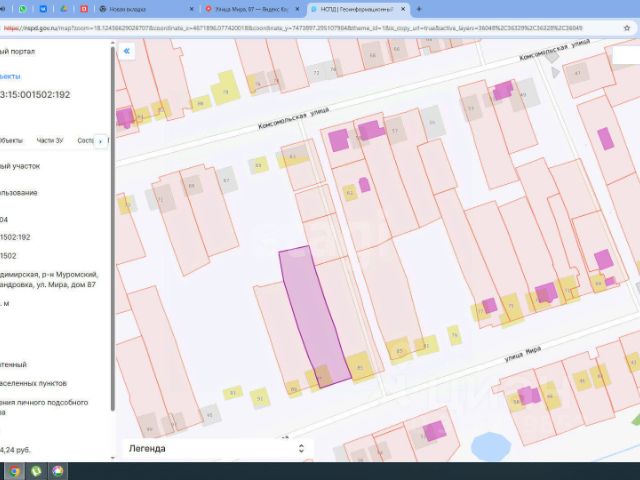Collapse the side panel with the double-chevron button
This screenshot has height=480, width=640.
coord(127,51)
